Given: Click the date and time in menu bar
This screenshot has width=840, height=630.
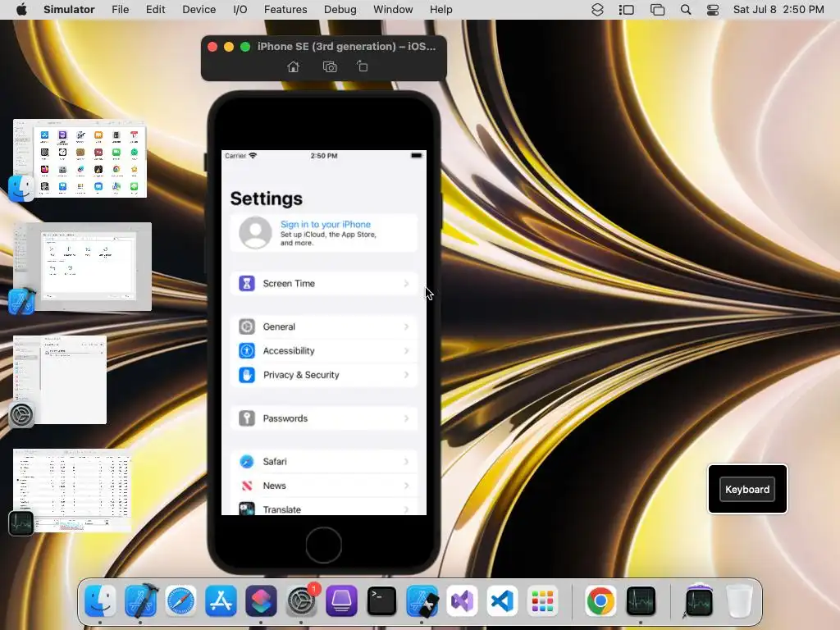Looking at the screenshot, I should (x=778, y=10).
